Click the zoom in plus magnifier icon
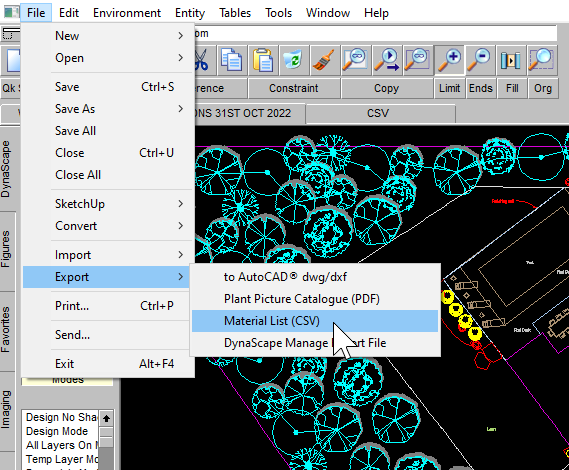This screenshot has width=569, height=470. (x=450, y=60)
